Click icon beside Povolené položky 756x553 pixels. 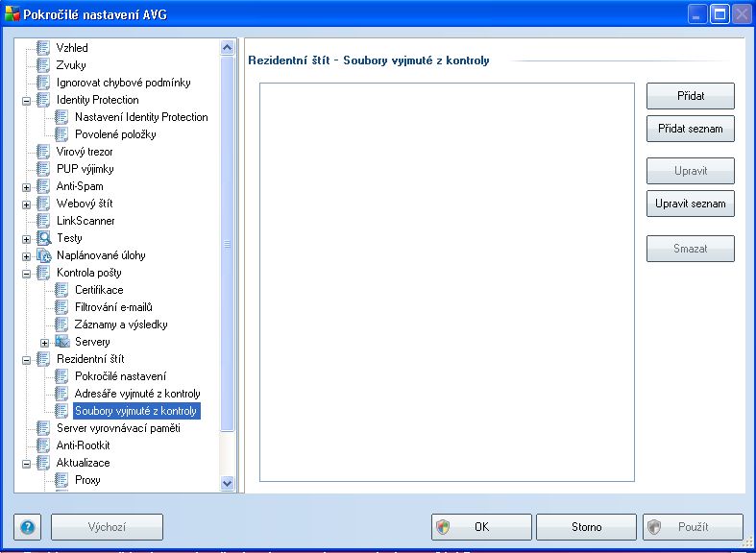pyautogui.click(x=61, y=134)
